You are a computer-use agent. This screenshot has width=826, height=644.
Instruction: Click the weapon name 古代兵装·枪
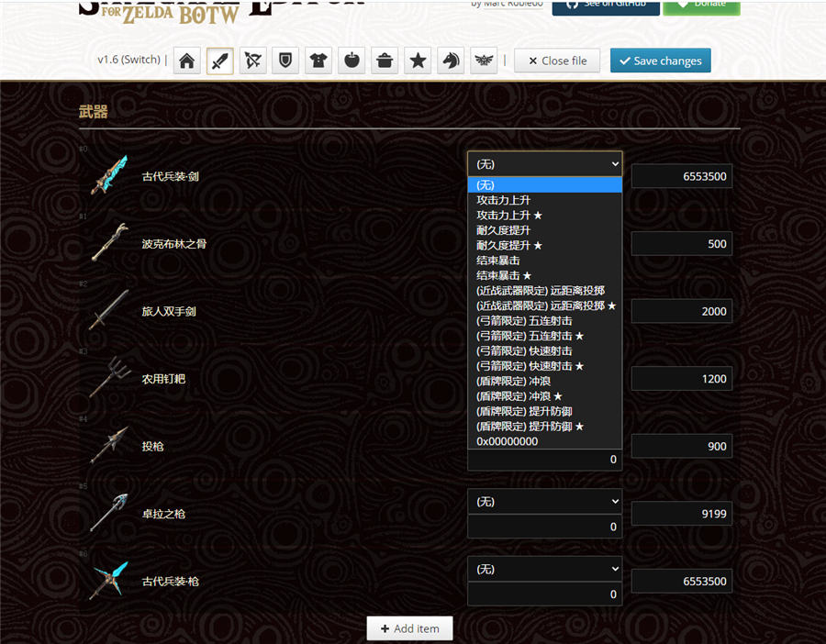tap(170, 581)
